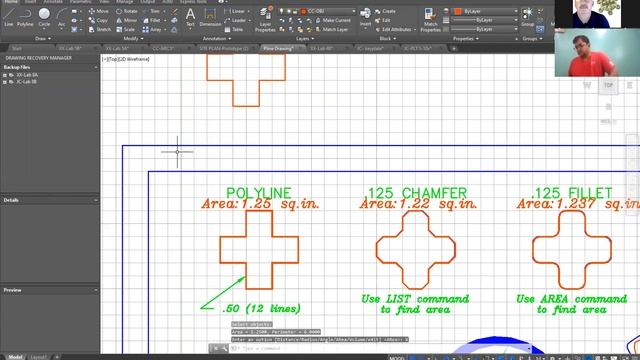This screenshot has height=360, width=640.
Task: Click the ByLayer color swatch
Action: click(458, 11)
